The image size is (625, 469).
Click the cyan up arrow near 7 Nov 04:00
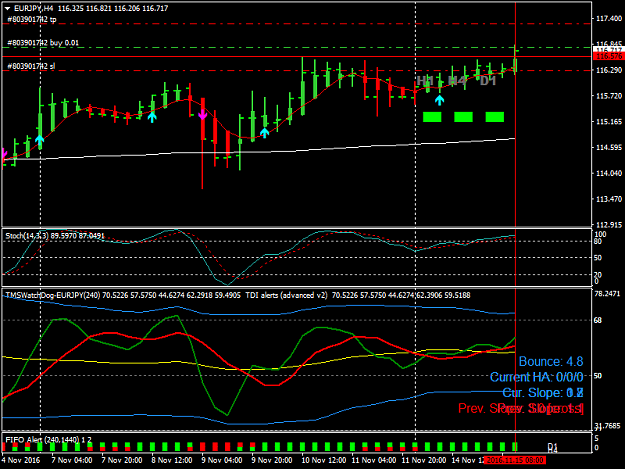click(39, 139)
